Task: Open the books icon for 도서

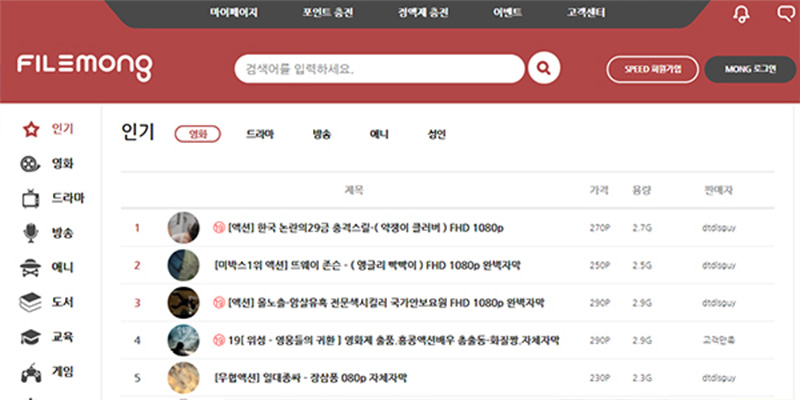Action: 31,302
